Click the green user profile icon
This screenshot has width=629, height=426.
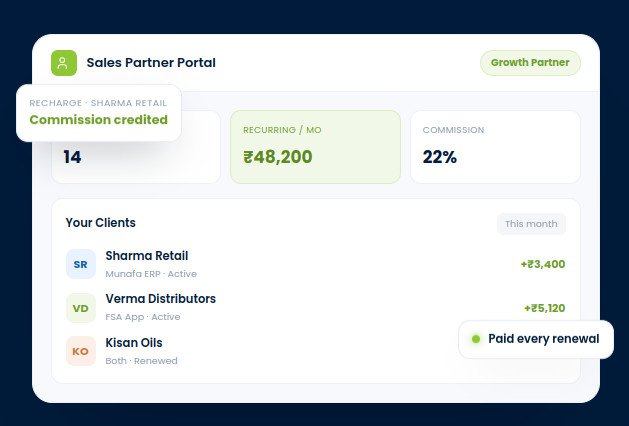coord(64,63)
